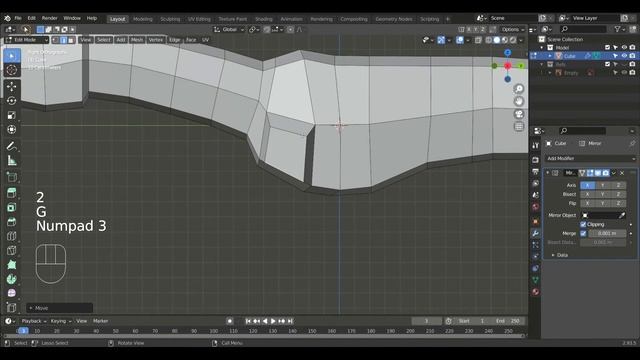Expand the Data section
The height and width of the screenshot is (360, 640).
[x=562, y=255]
